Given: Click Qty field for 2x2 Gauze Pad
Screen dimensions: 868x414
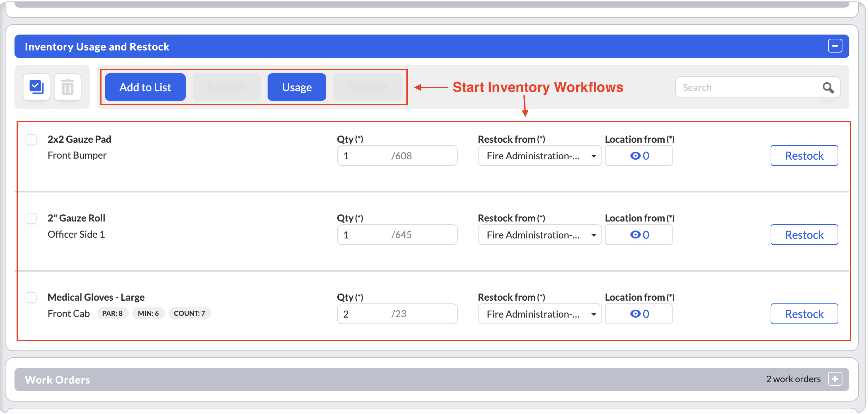Looking at the screenshot, I should click(397, 156).
